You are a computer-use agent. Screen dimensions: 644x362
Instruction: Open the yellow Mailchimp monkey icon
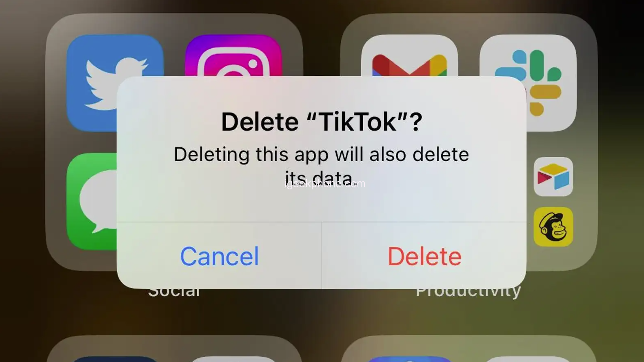[553, 227]
